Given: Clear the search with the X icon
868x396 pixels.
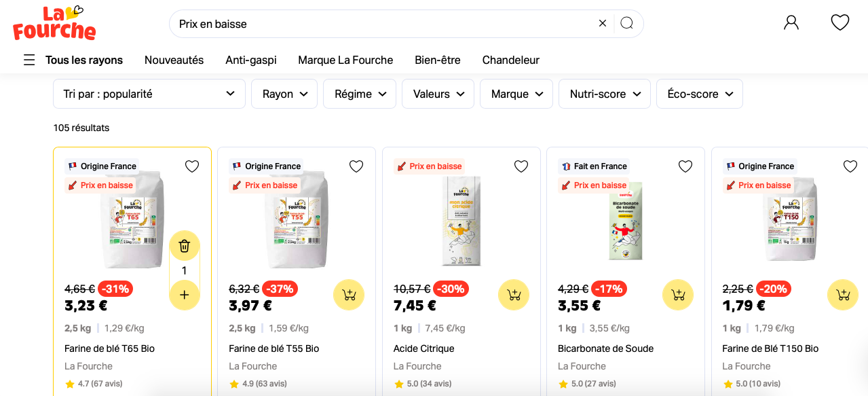Looking at the screenshot, I should (602, 22).
